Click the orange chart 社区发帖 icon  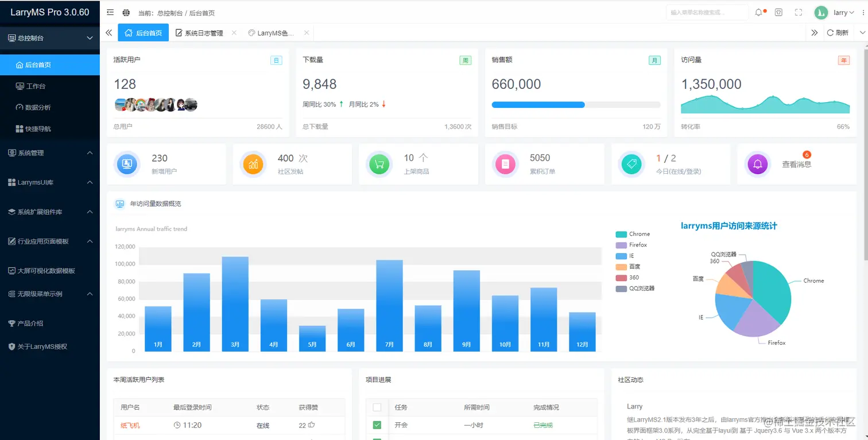click(253, 164)
